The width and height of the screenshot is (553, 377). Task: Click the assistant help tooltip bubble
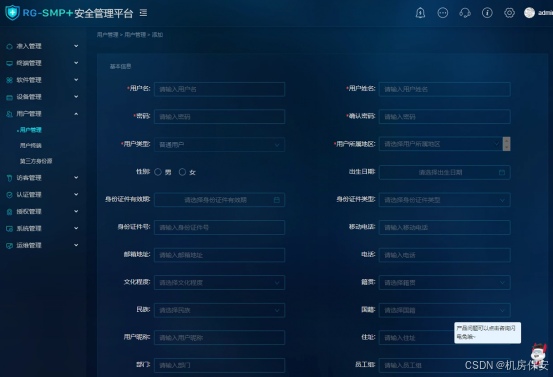tap(487, 333)
